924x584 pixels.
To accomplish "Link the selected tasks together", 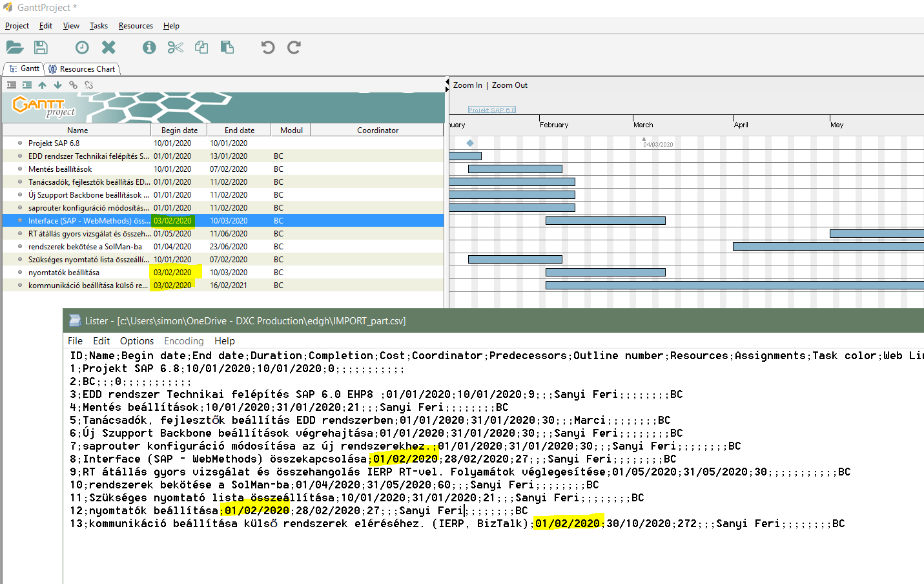I will pyautogui.click(x=73, y=85).
